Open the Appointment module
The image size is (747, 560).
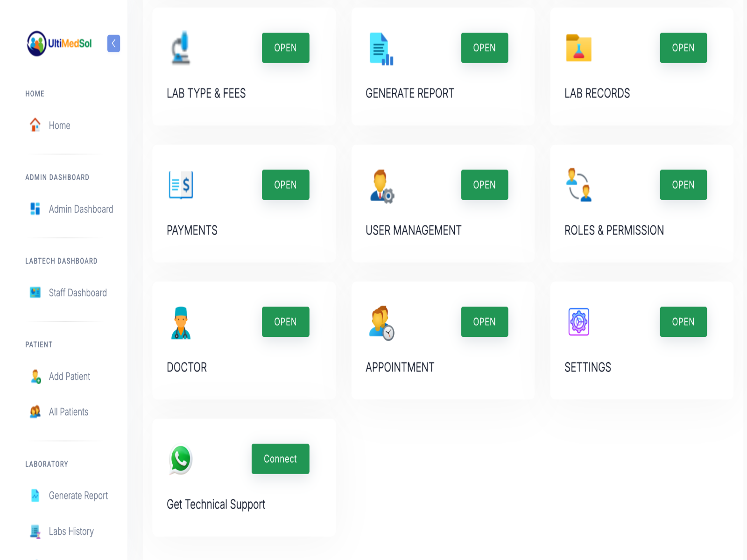point(484,322)
